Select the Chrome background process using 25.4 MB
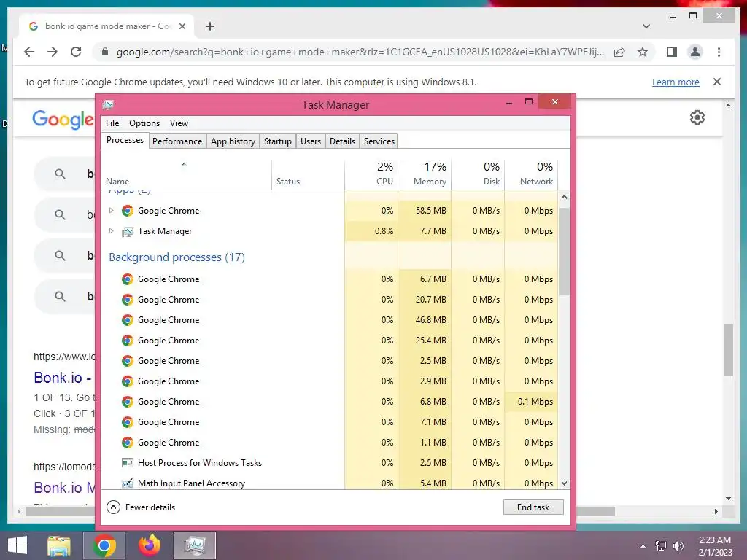747x560 pixels. click(x=329, y=341)
